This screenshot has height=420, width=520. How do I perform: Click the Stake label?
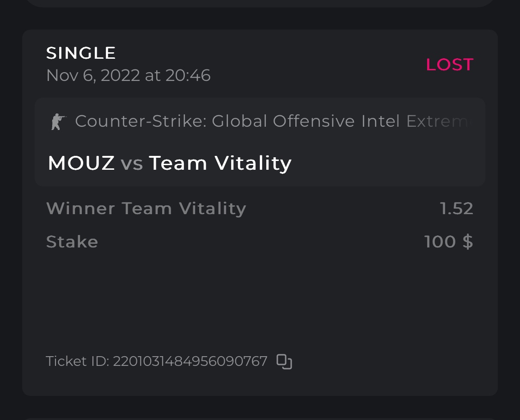[x=72, y=242]
